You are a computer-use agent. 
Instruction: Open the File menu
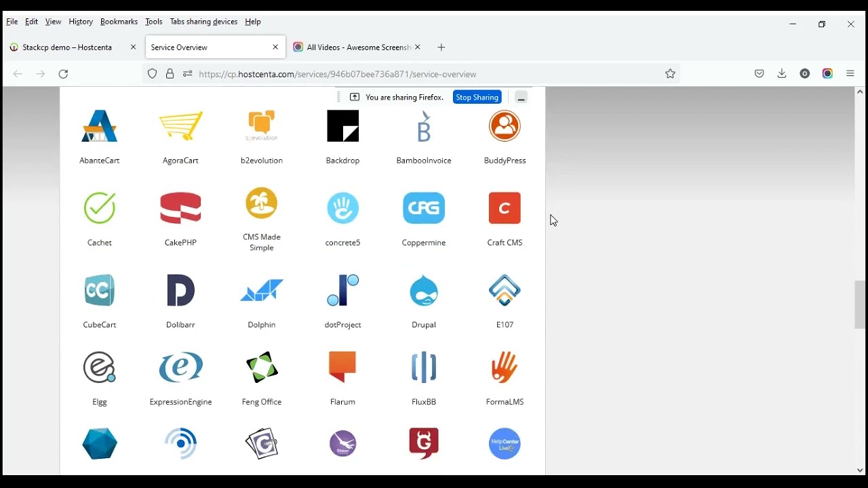12,22
